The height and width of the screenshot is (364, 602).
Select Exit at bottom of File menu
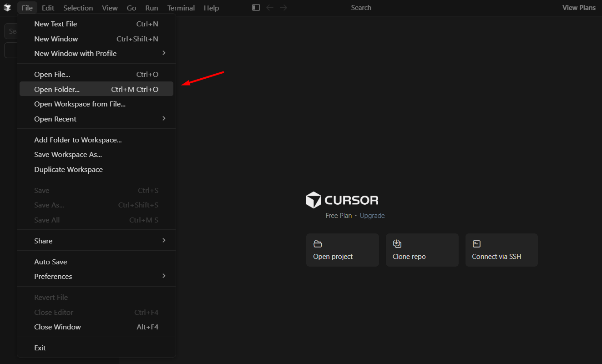click(40, 348)
